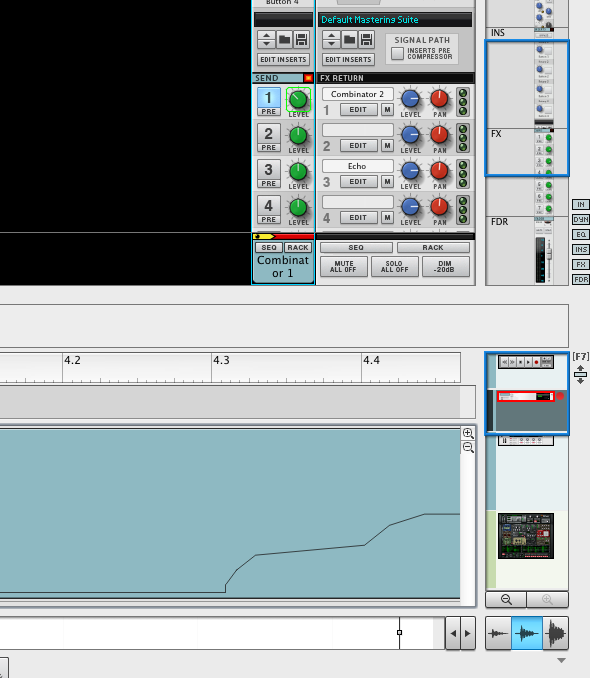Zoom in rack navigator with plus magnifier
Viewport: 590px width, 678px height.
(x=547, y=600)
